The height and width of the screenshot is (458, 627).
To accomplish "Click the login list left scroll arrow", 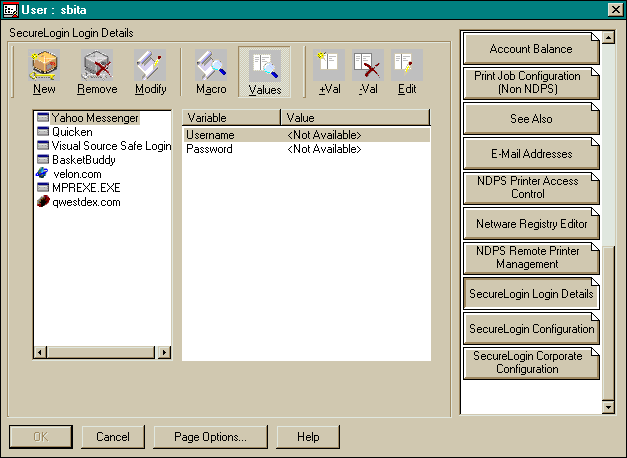I will click(x=40, y=352).
